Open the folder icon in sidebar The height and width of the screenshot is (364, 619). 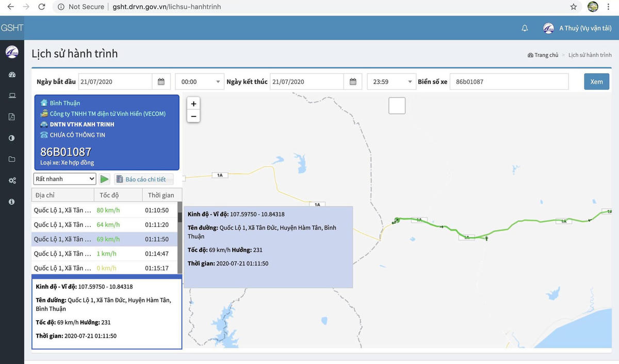(12, 159)
